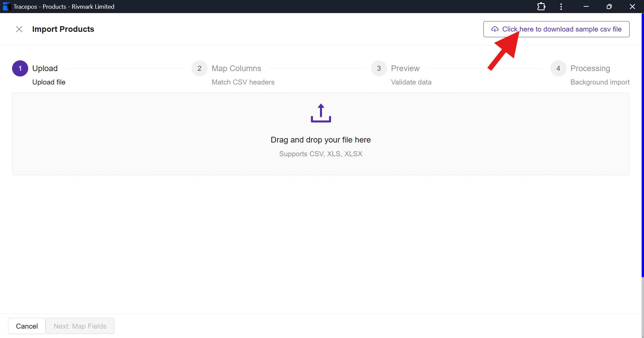Image resolution: width=644 pixels, height=338 pixels.
Task: Open the extensions puzzle icon in the title bar
Action: click(x=541, y=6)
